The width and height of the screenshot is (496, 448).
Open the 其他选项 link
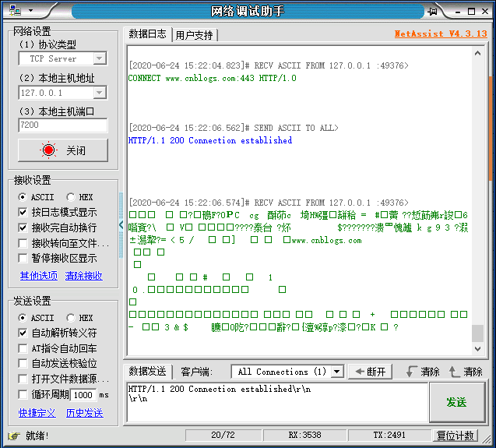click(39, 276)
